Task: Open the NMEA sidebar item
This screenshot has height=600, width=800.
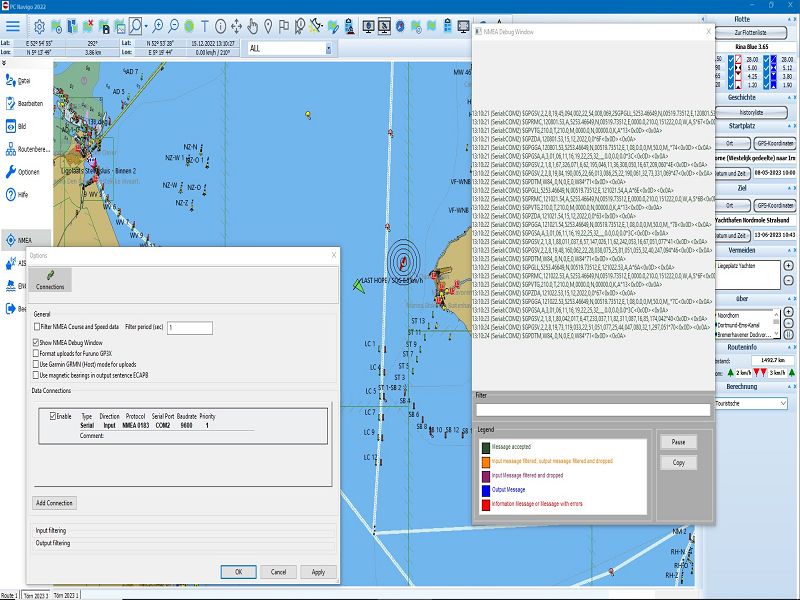Action: coord(22,240)
